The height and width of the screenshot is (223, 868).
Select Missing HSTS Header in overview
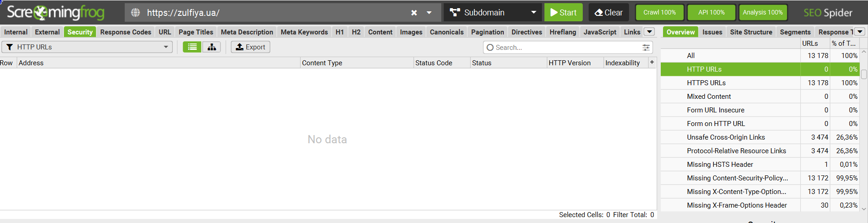[x=720, y=165]
